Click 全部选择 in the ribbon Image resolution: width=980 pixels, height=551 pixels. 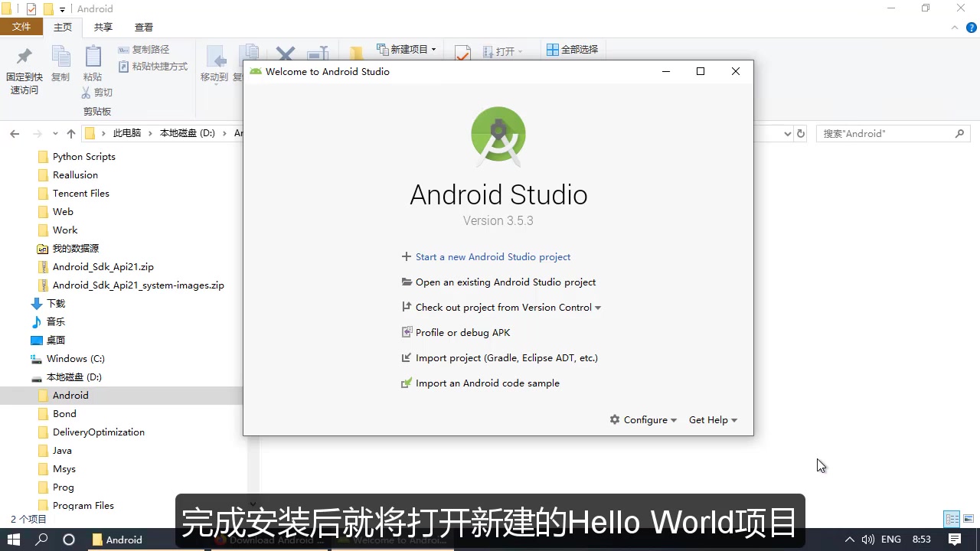(x=572, y=49)
